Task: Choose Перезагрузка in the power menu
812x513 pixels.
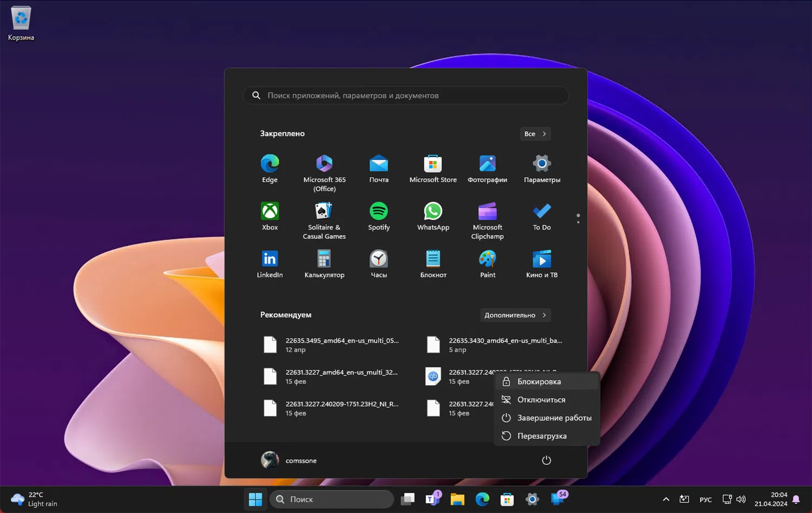Action: pos(547,436)
